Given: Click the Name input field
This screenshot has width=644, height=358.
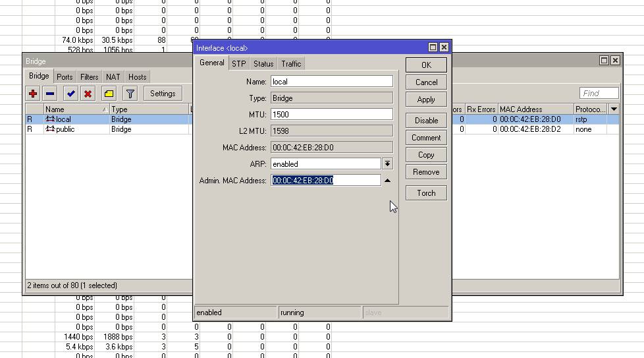Looking at the screenshot, I should pos(331,81).
